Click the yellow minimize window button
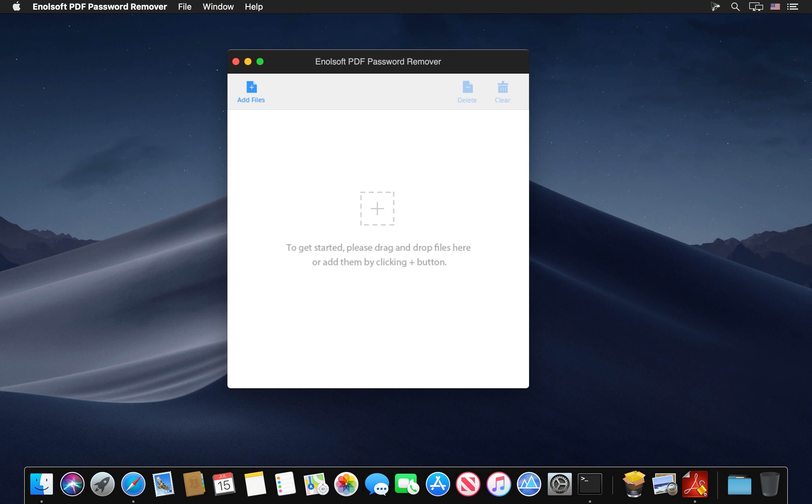Viewport: 812px width, 504px height. tap(248, 62)
